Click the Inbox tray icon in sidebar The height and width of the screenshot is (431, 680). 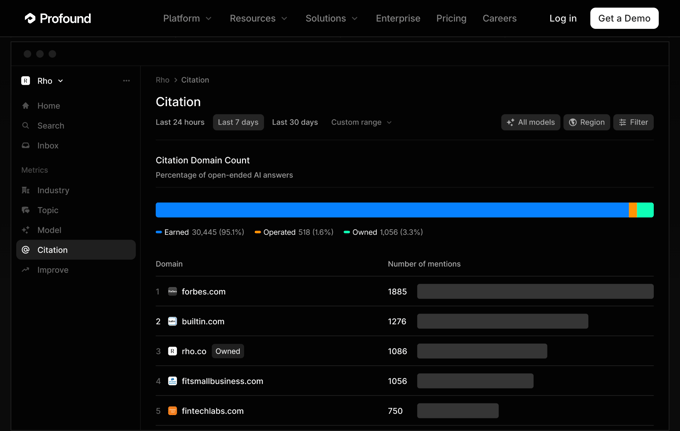pos(26,145)
